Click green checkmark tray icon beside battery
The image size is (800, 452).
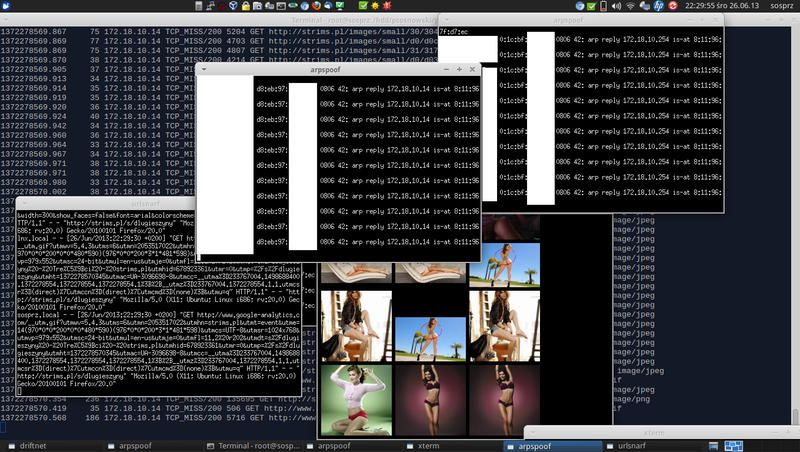(x=591, y=6)
